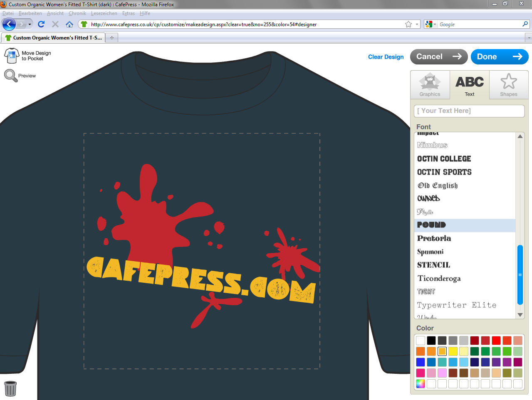Open the URL history dropdown arrow
532x400 pixels.
[x=417, y=24]
